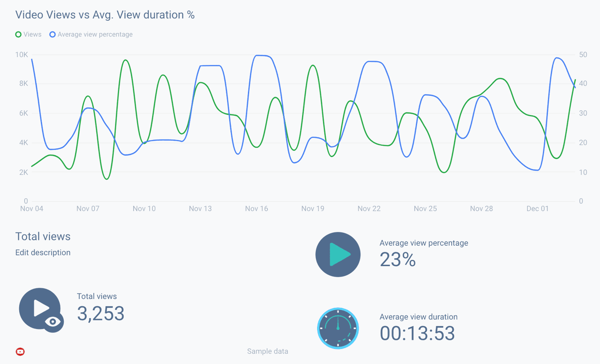Viewport: 600px width, 364px height.
Task: Click the blue circle marker in the Average view percentage legend
Action: click(52, 34)
